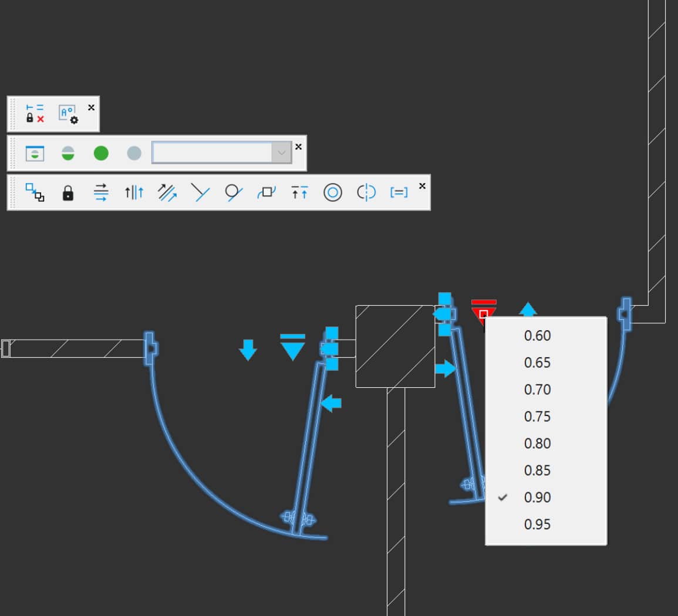Click the Symmetric constraint icon
678x616 pixels.
pos(366,192)
